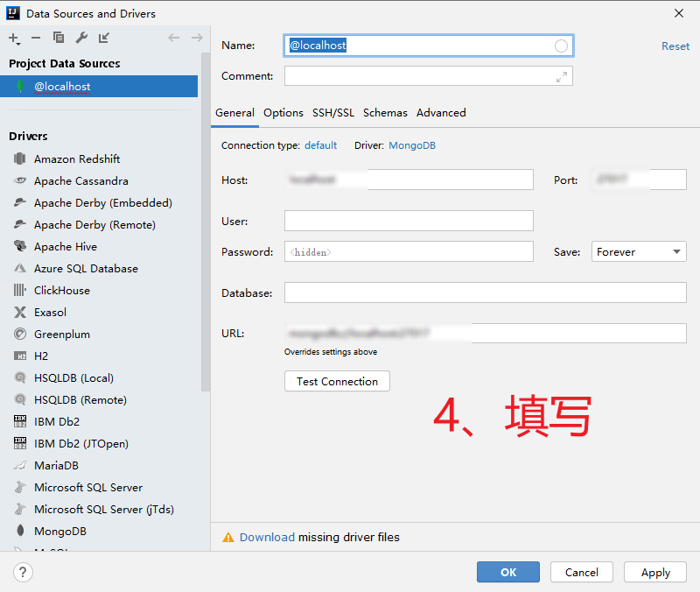Select the MongoDB driver in the list
The width and height of the screenshot is (700, 592).
click(60, 531)
